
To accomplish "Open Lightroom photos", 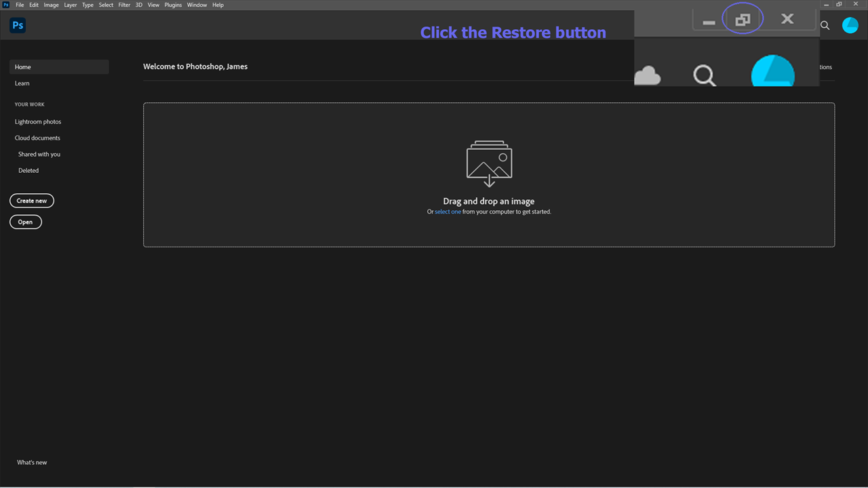I will pos(38,122).
